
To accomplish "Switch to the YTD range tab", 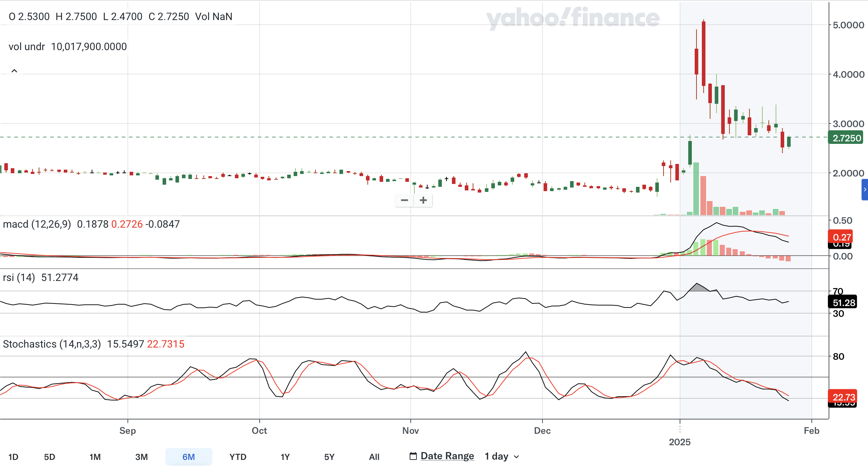I will 237,457.
